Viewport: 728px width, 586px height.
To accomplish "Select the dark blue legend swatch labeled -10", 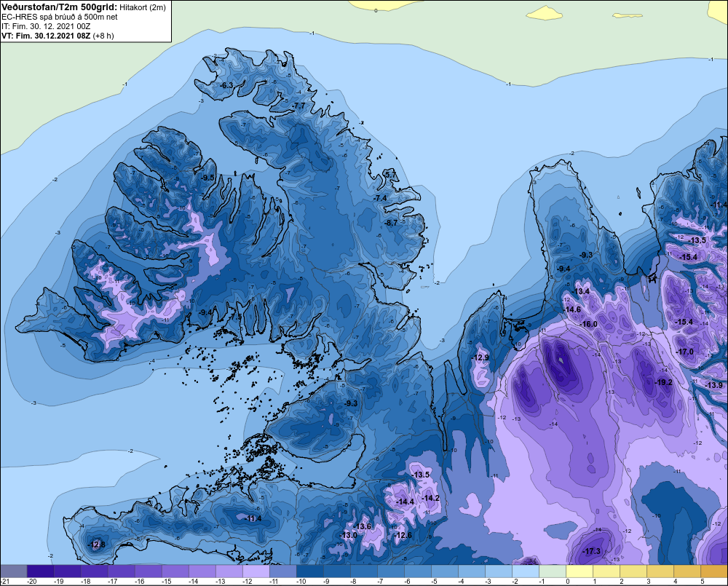I will pyautogui.click(x=309, y=571).
